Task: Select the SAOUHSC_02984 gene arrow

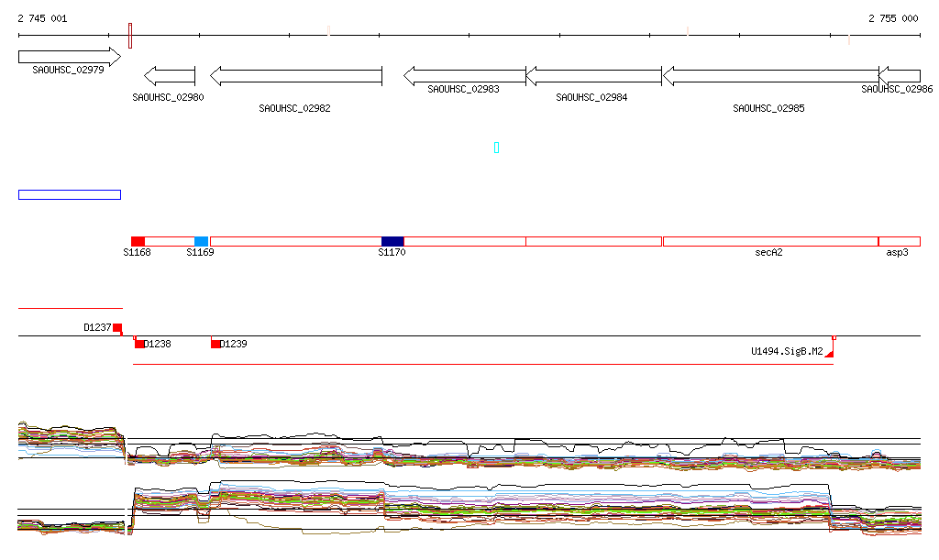Action: tap(594, 76)
